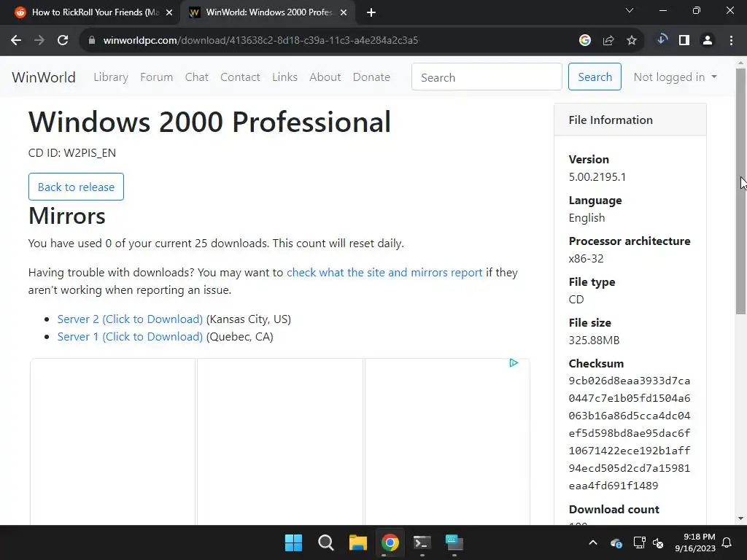The width and height of the screenshot is (747, 560).
Task: Click the Windows 2000 Professional heading
Action: [x=209, y=122]
